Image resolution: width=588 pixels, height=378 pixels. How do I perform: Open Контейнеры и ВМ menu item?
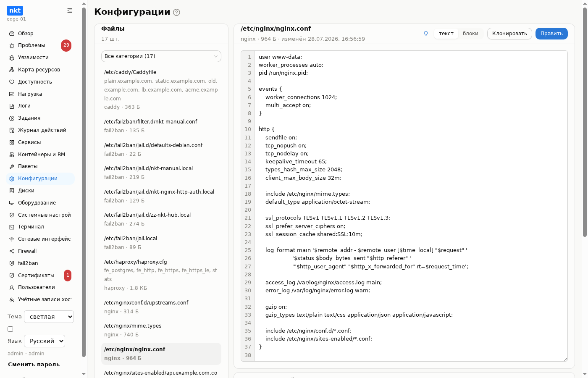[x=40, y=155]
